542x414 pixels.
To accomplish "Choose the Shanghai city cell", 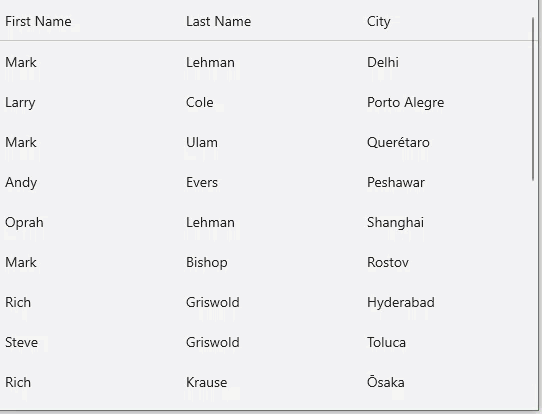I will (x=395, y=223).
